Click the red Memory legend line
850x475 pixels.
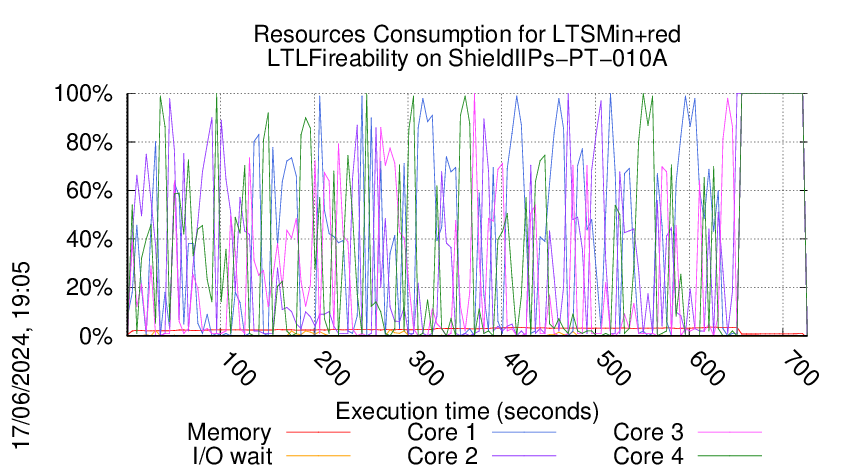click(x=318, y=432)
